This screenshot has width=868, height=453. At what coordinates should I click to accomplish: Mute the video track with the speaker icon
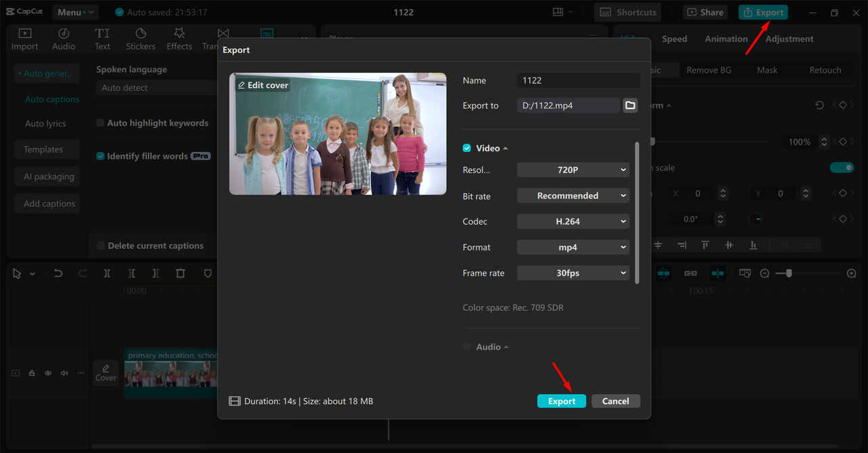click(64, 373)
